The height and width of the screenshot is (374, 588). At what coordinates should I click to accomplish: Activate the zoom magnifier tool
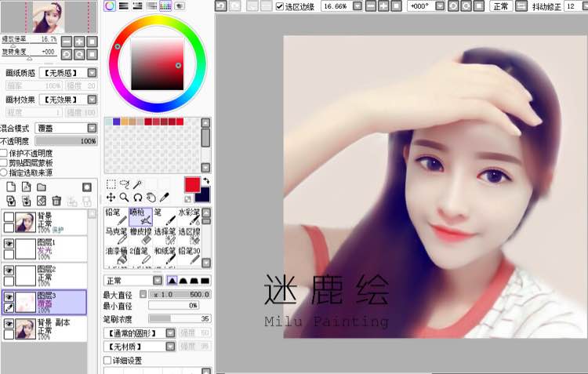point(124,198)
